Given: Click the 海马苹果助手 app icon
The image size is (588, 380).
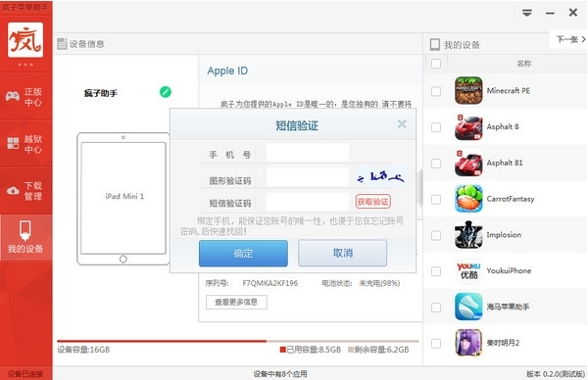Looking at the screenshot, I should (468, 307).
